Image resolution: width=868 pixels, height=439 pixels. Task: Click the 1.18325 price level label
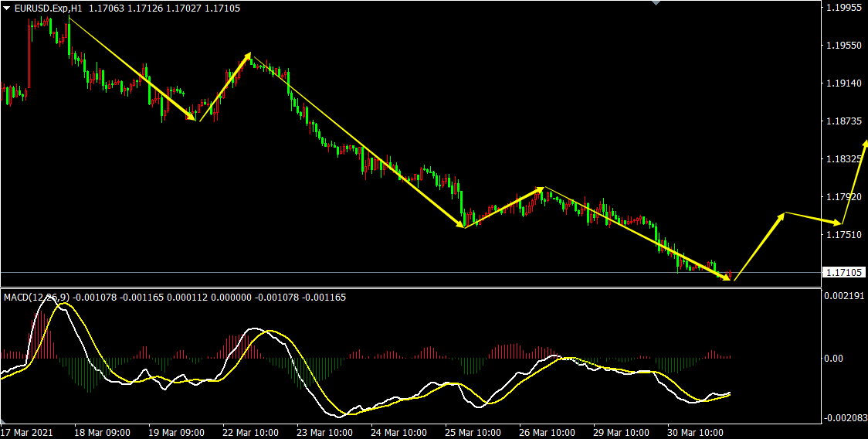click(844, 158)
